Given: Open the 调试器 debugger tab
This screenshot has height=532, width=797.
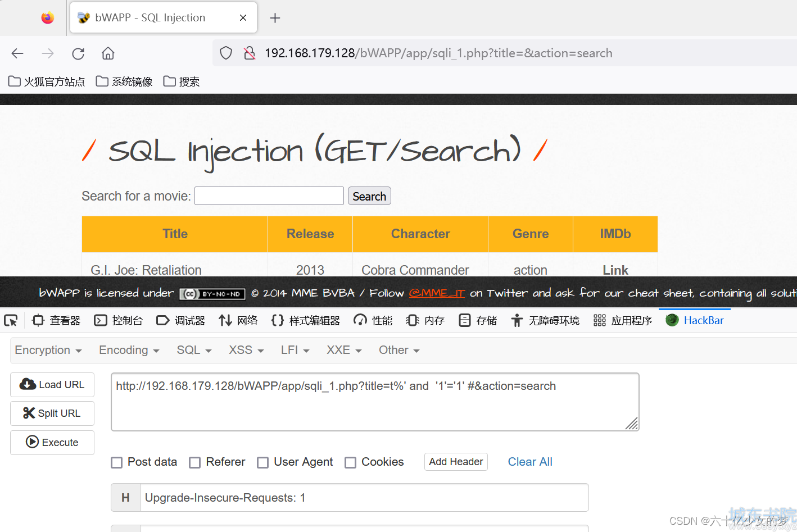Looking at the screenshot, I should 180,320.
